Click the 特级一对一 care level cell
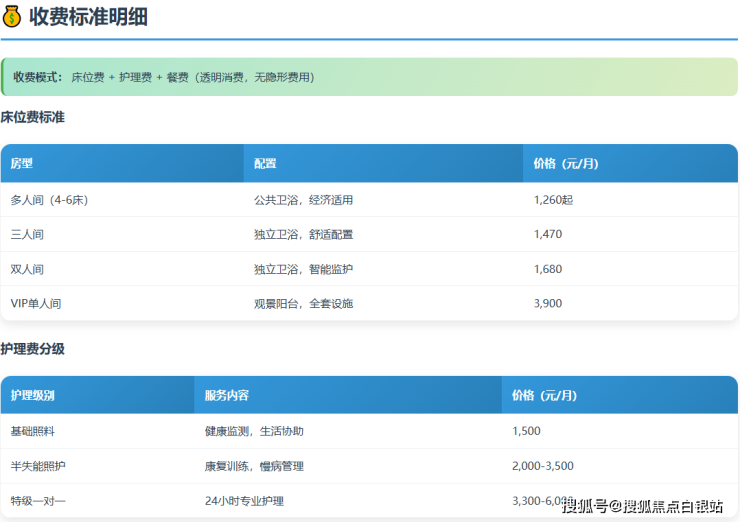Viewport: 740px width, 522px height. coord(38,500)
